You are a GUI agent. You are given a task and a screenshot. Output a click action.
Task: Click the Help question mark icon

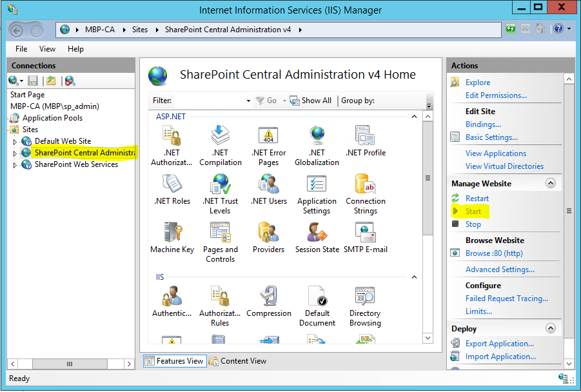point(558,28)
